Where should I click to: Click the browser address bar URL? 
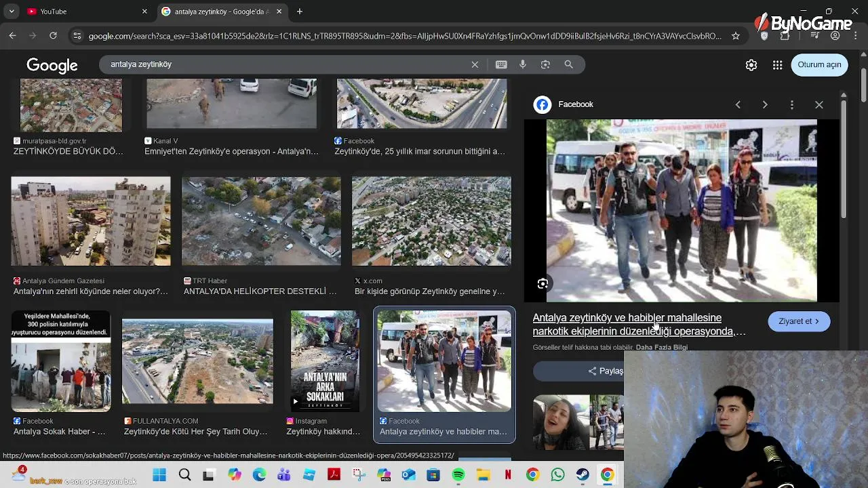405,36
